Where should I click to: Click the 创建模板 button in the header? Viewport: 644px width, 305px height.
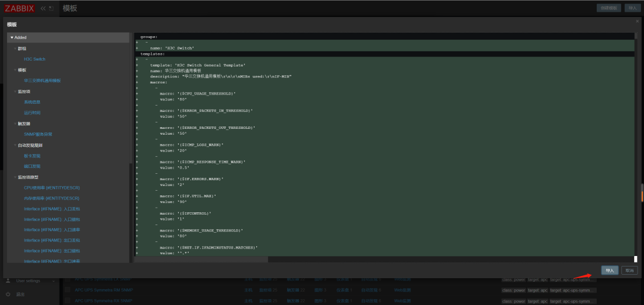pos(609,8)
